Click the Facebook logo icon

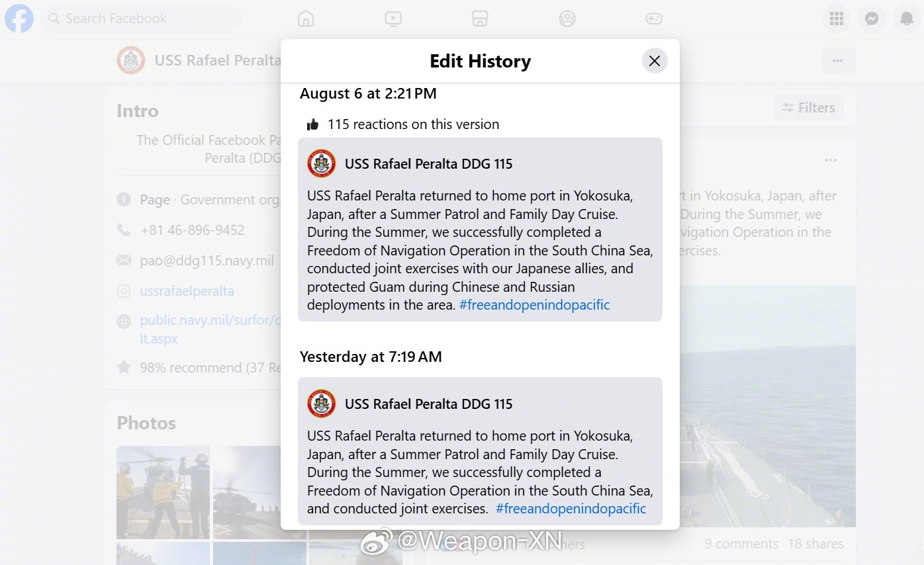click(x=19, y=19)
